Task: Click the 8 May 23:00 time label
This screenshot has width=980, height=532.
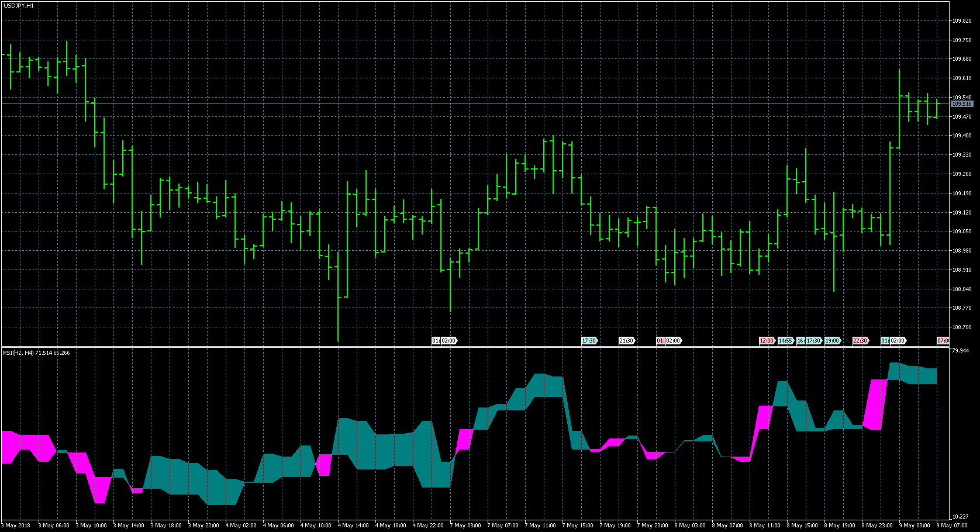Action: 877,526
